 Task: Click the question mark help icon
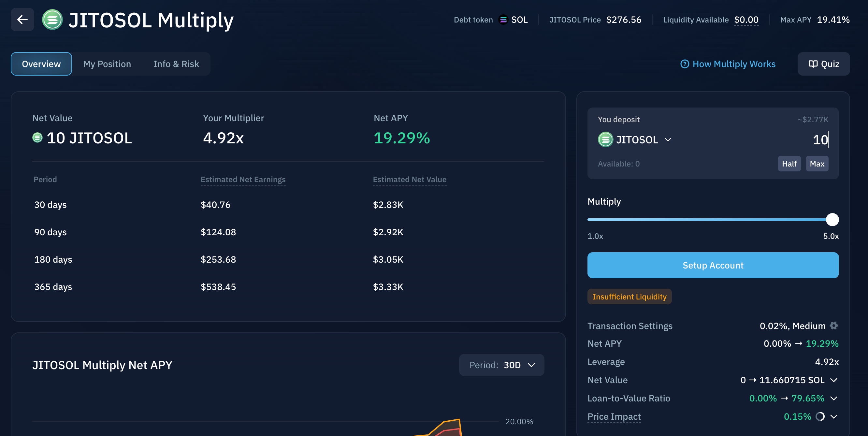[x=685, y=64]
